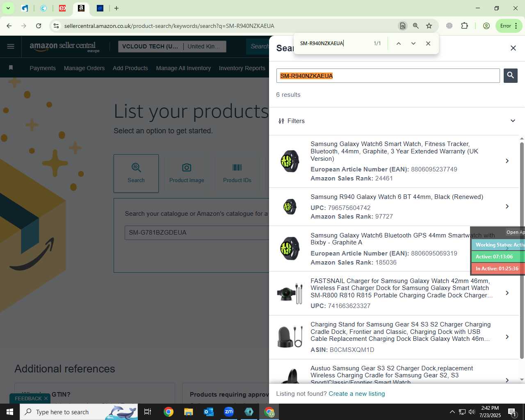Close the Chrome find-in-page bar
Image resolution: width=525 pixels, height=420 pixels.
point(428,43)
